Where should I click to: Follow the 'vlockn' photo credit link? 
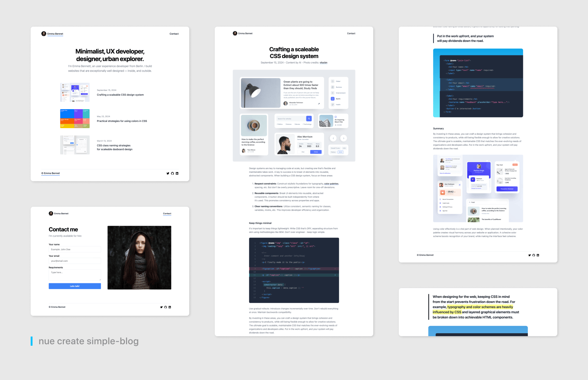324,63
